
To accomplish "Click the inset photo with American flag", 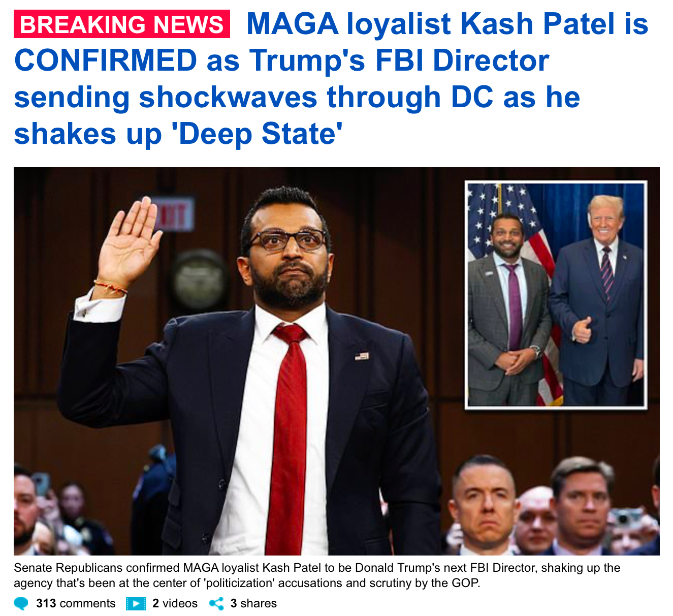I will point(556,295).
